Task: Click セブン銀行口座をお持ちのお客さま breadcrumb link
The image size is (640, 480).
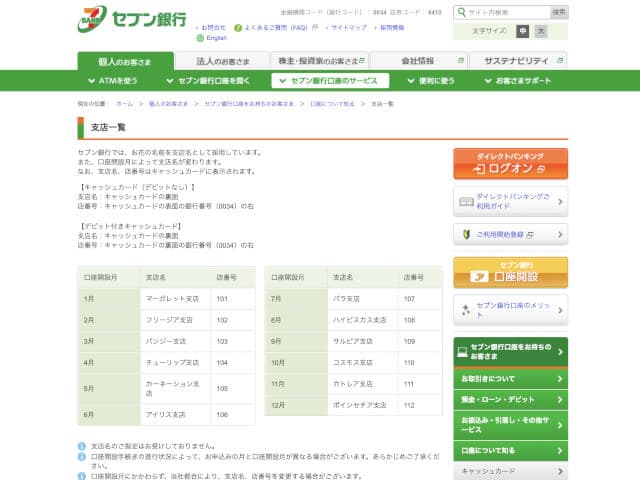Action: [249, 104]
